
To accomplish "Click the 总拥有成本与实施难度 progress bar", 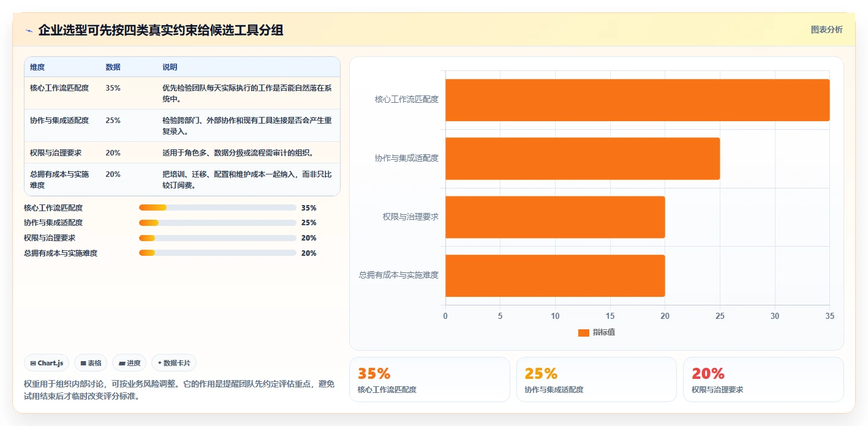I will tap(217, 253).
